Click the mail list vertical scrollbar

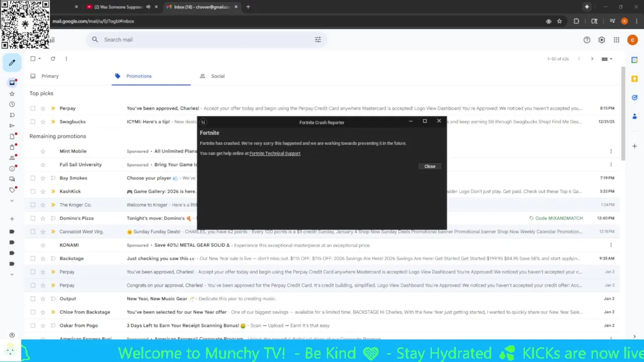(x=623, y=113)
